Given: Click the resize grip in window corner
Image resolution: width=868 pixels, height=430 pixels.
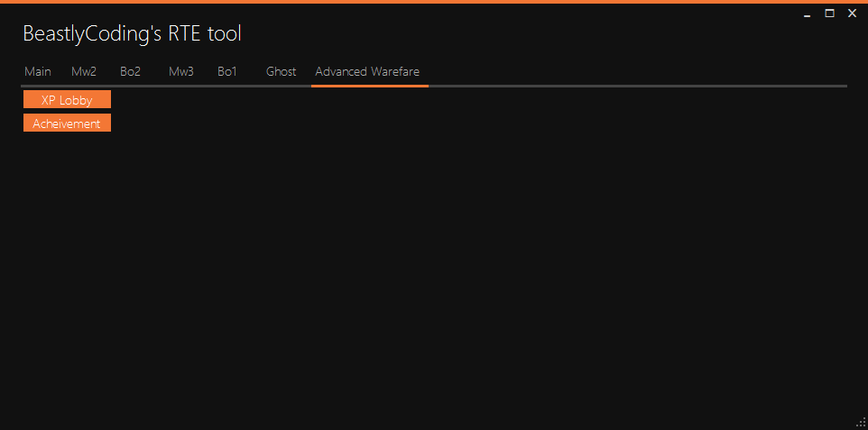Looking at the screenshot, I should [x=861, y=423].
